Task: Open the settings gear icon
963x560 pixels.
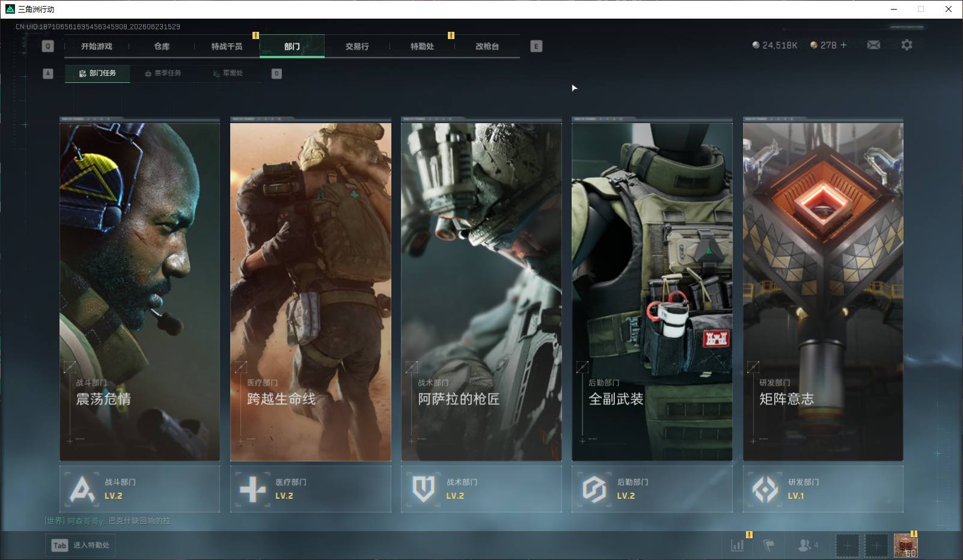Action: point(906,45)
